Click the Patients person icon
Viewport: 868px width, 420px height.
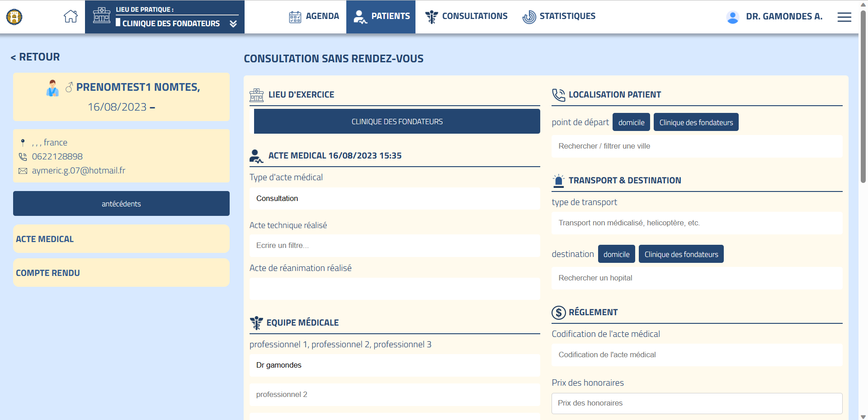pyautogui.click(x=360, y=17)
